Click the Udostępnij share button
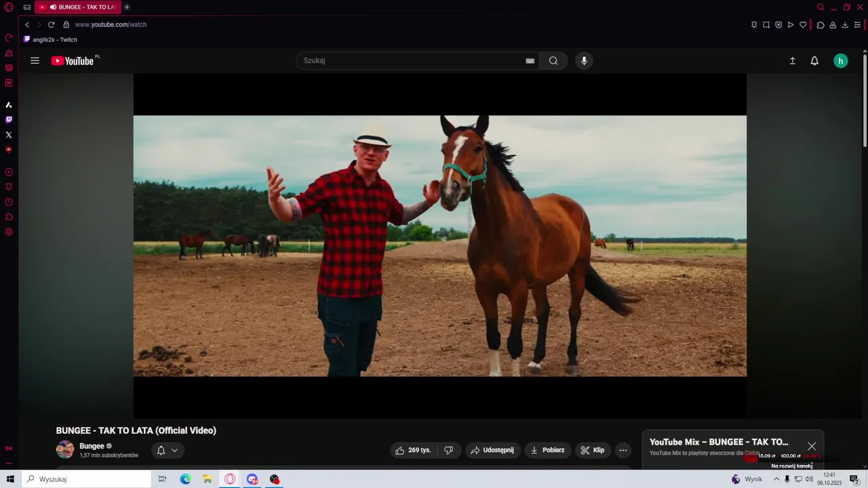The height and width of the screenshot is (488, 868). [492, 450]
